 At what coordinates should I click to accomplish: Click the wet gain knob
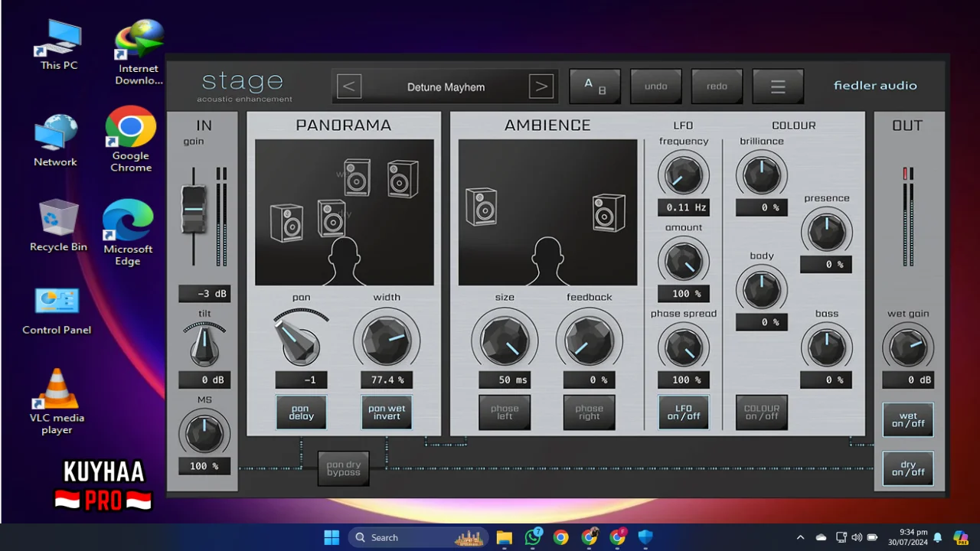908,347
